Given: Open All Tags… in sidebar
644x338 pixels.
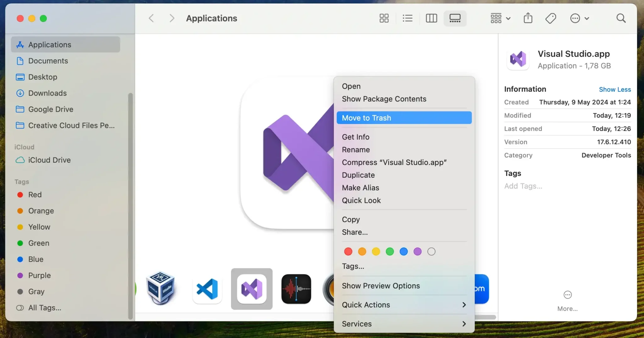Looking at the screenshot, I should (x=66, y=308).
